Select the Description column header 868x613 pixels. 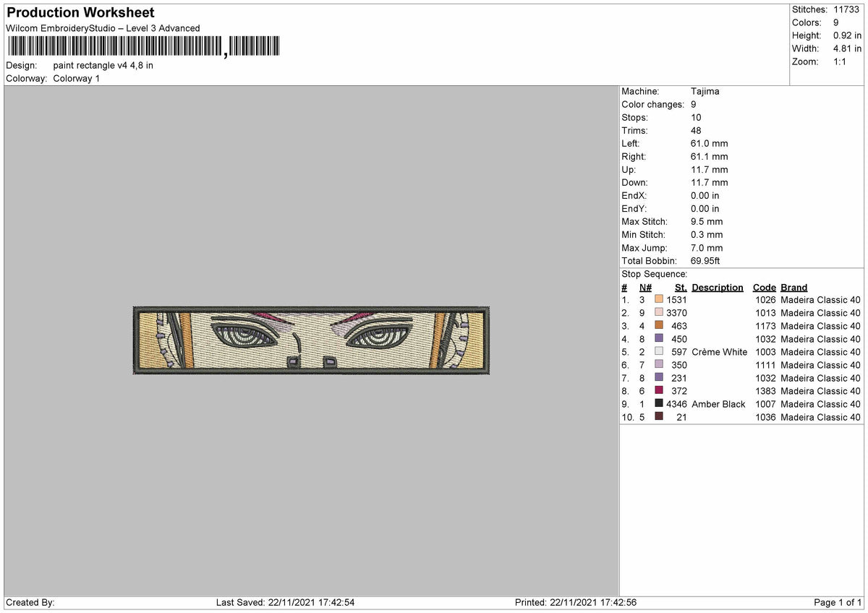click(x=718, y=287)
